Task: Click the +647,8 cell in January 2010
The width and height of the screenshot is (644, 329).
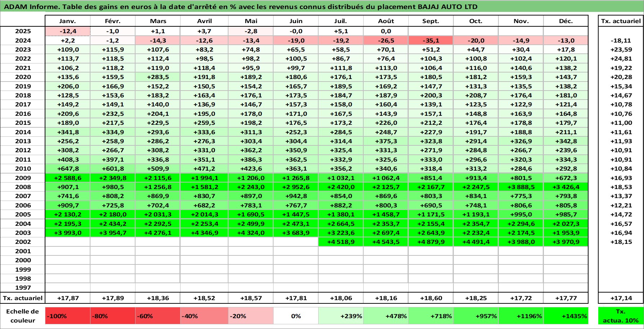Action: (x=68, y=168)
